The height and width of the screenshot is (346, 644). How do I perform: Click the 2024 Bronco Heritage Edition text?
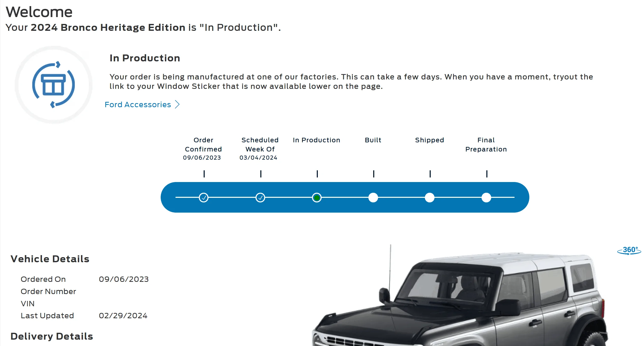[108, 27]
